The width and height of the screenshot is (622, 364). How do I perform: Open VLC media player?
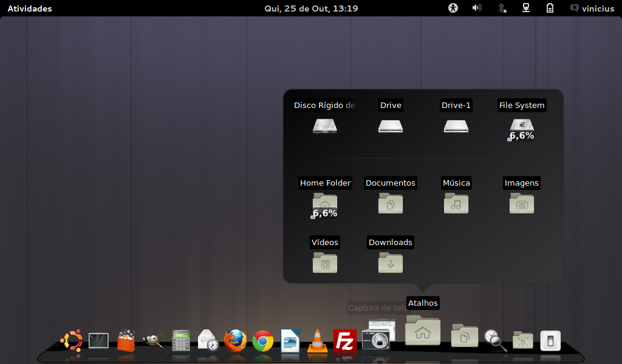[x=316, y=341]
